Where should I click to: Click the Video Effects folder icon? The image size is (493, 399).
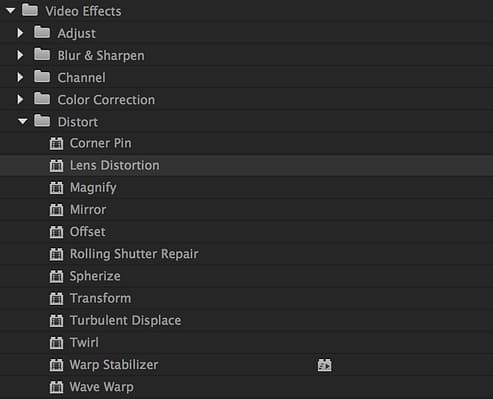30,10
